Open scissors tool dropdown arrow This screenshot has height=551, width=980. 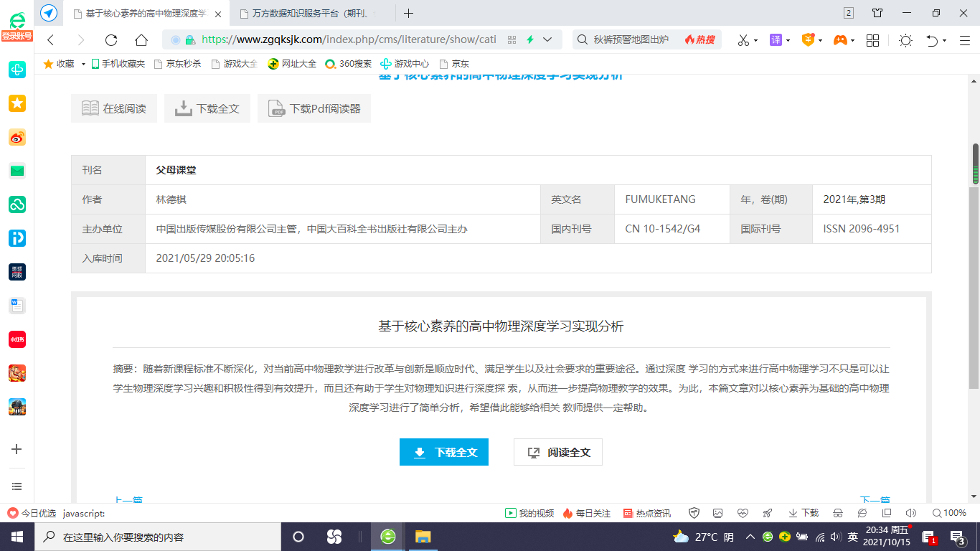point(755,41)
